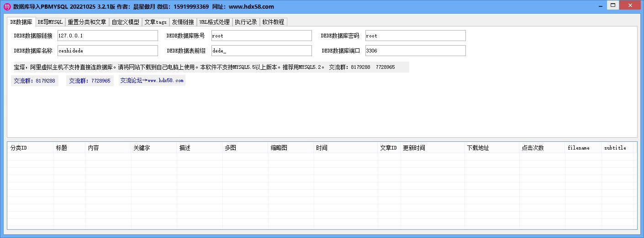Click the app icon in title bar

point(6,6)
